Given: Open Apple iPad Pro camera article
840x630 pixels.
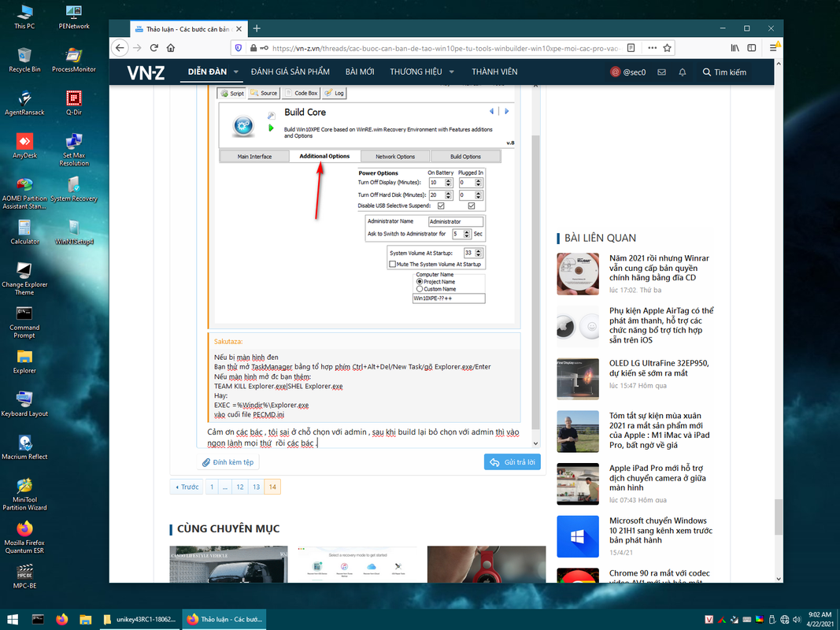Looking at the screenshot, I should click(657, 478).
